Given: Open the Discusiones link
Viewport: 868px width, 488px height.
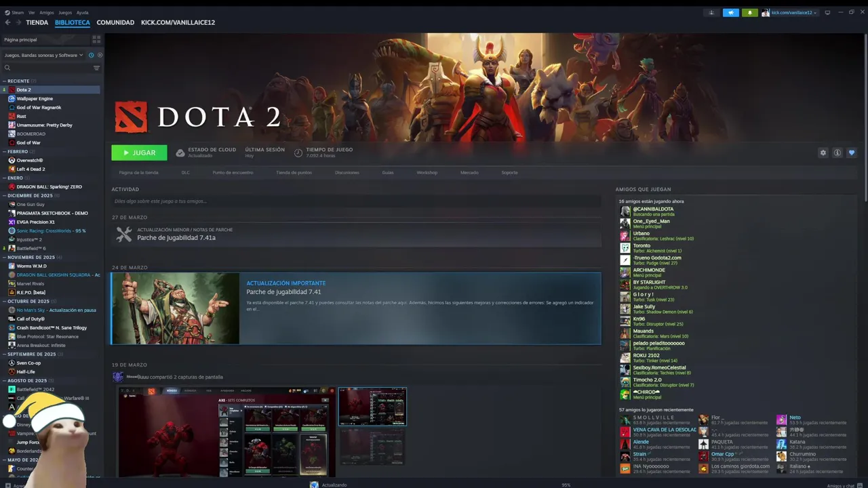Looking at the screenshot, I should [x=347, y=172].
